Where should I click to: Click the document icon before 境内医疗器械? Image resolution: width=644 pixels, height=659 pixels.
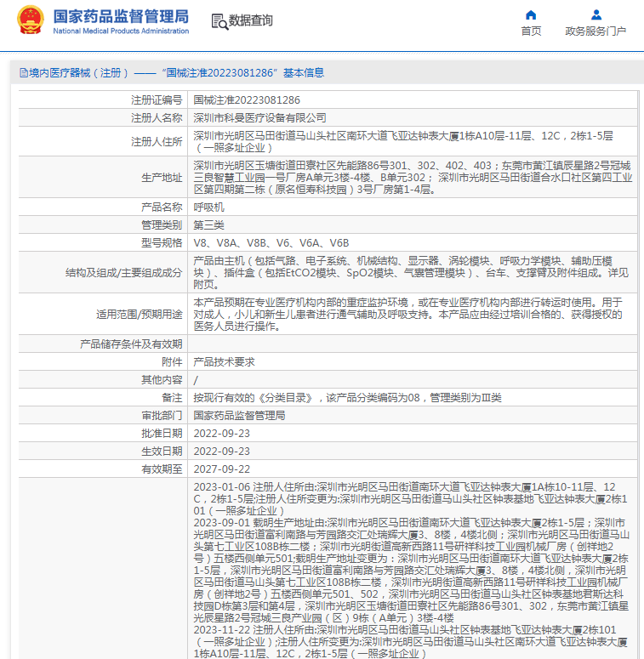click(23, 74)
